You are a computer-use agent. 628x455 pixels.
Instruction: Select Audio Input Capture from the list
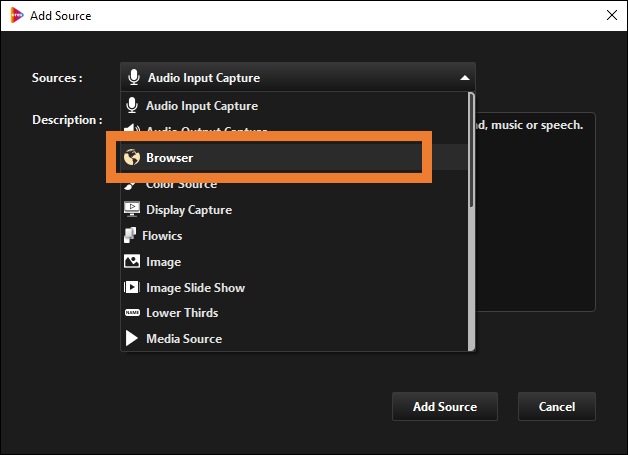click(x=294, y=106)
